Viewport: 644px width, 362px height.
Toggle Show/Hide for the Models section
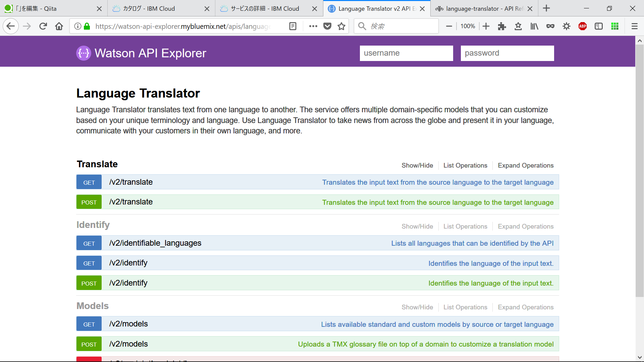click(417, 307)
